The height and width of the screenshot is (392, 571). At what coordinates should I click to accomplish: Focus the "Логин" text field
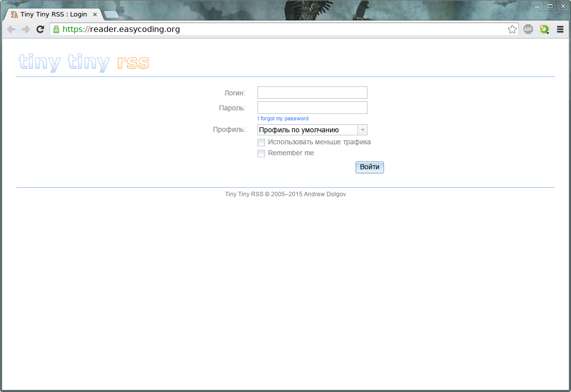[312, 93]
